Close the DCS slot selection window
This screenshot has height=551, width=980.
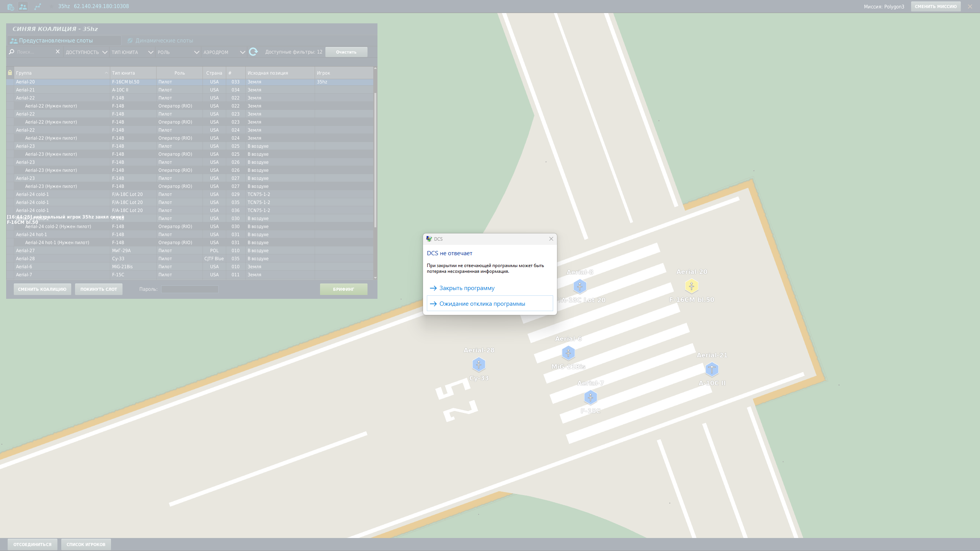(970, 7)
